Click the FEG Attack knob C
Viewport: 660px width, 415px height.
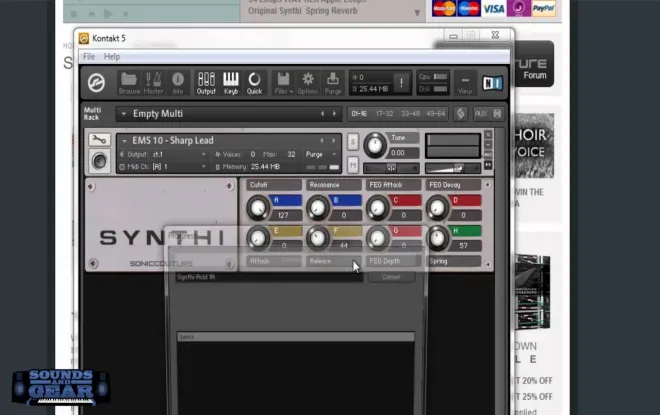click(x=377, y=208)
